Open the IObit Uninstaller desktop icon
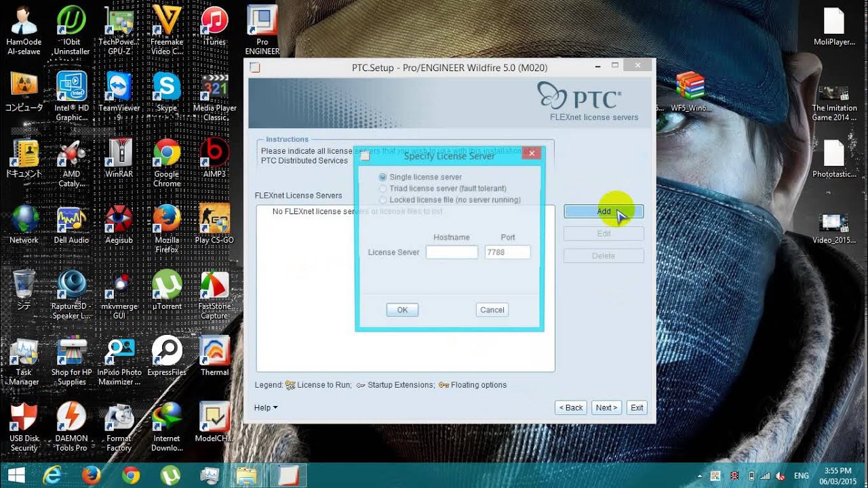This screenshot has width=868, height=488. 71,30
